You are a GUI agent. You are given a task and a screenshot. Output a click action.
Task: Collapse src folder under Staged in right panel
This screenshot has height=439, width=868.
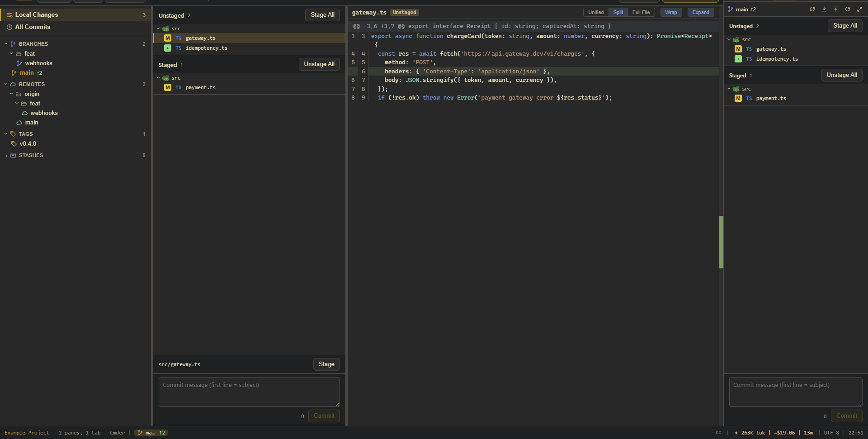(x=729, y=89)
